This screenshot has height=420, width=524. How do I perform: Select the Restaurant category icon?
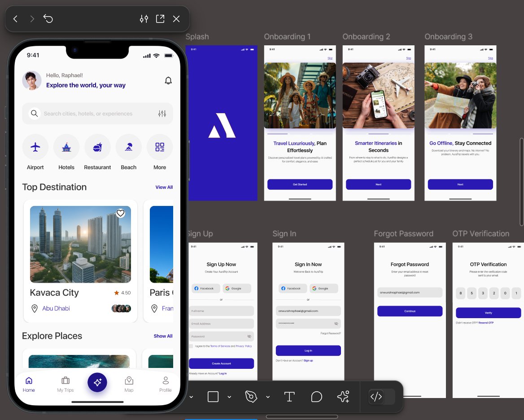(x=98, y=147)
